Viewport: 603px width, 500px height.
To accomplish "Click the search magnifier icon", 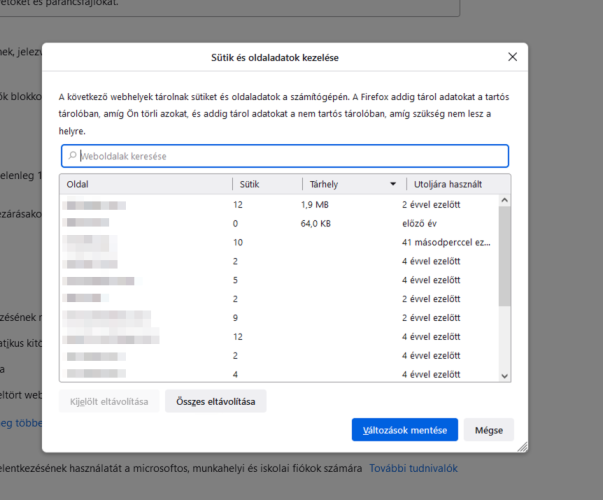I will pyautogui.click(x=72, y=156).
